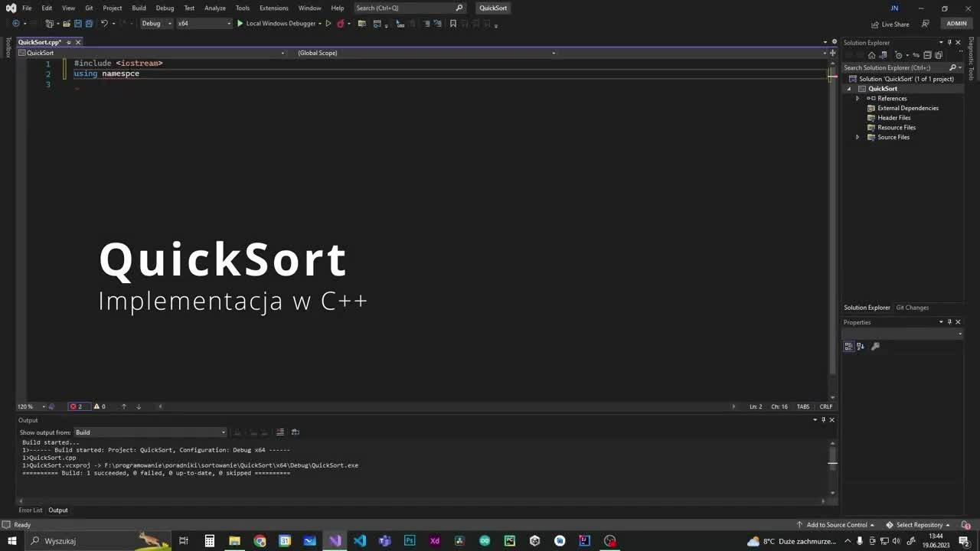Click the Output panel vertical scrollbar
The width and height of the screenshot is (980, 551).
point(832,467)
